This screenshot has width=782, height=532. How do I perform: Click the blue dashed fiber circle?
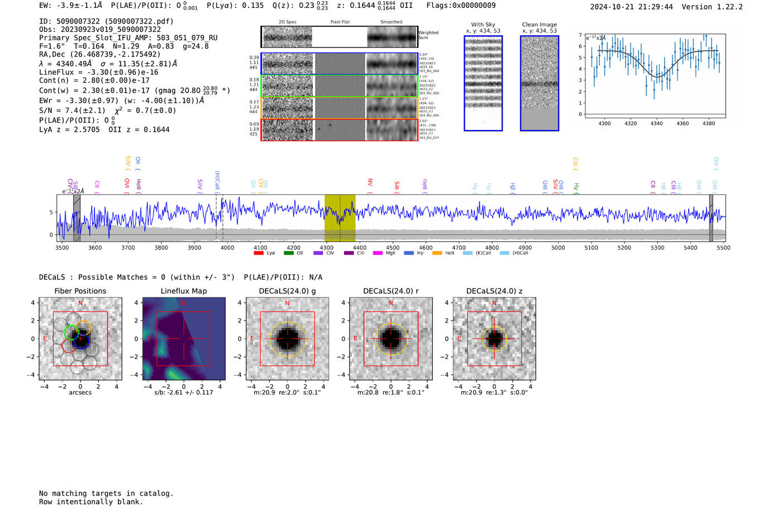(82, 341)
